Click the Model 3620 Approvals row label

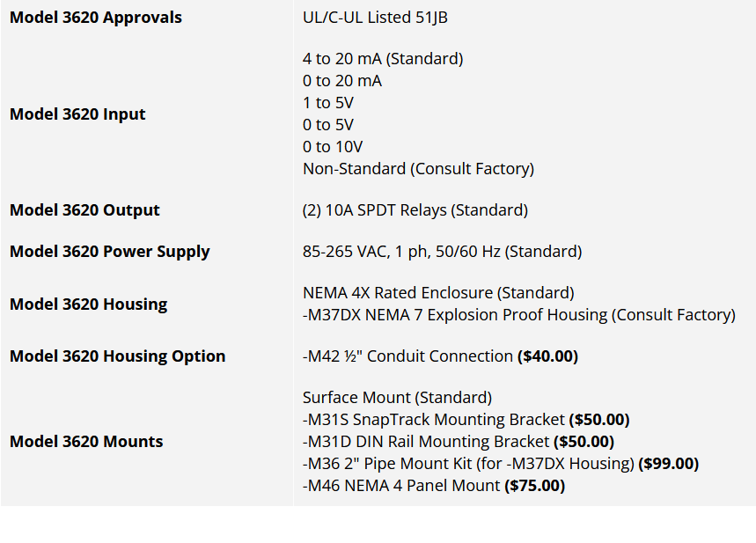point(96,18)
